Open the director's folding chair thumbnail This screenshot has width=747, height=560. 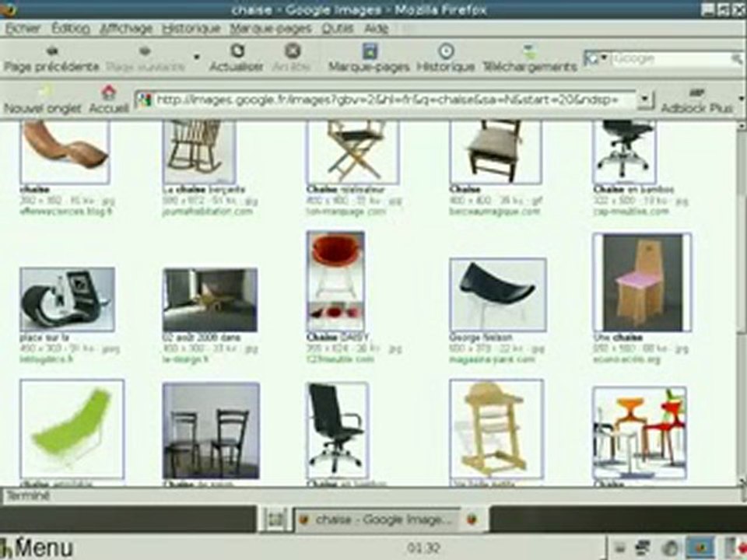pyautogui.click(x=353, y=152)
